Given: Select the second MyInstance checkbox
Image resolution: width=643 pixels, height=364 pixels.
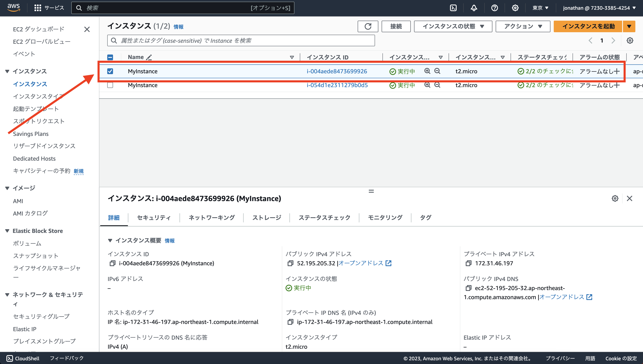Looking at the screenshot, I should 110,85.
